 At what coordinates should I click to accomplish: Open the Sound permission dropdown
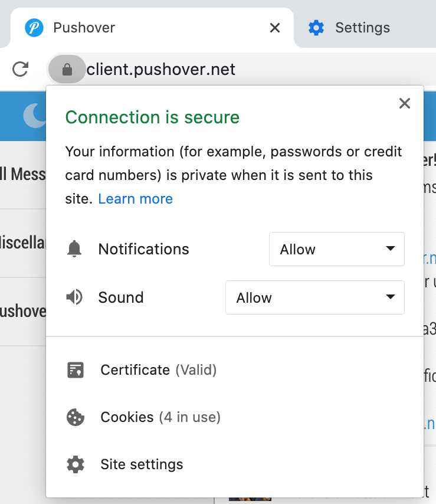tap(314, 297)
